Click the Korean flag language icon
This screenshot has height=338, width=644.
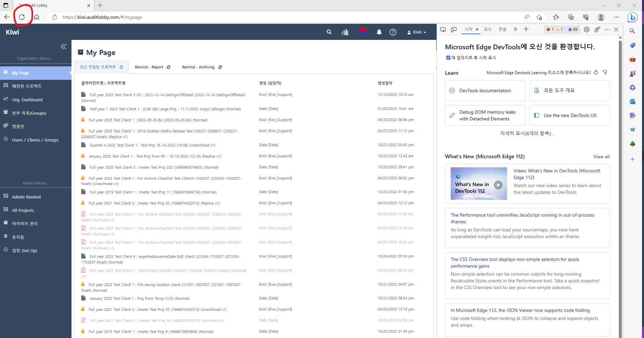[363, 32]
